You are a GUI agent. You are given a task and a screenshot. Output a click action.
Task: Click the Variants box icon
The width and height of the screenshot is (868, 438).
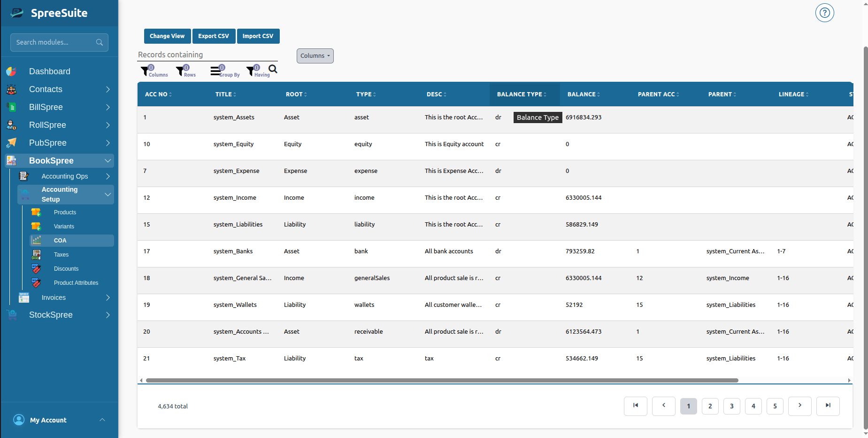click(36, 227)
